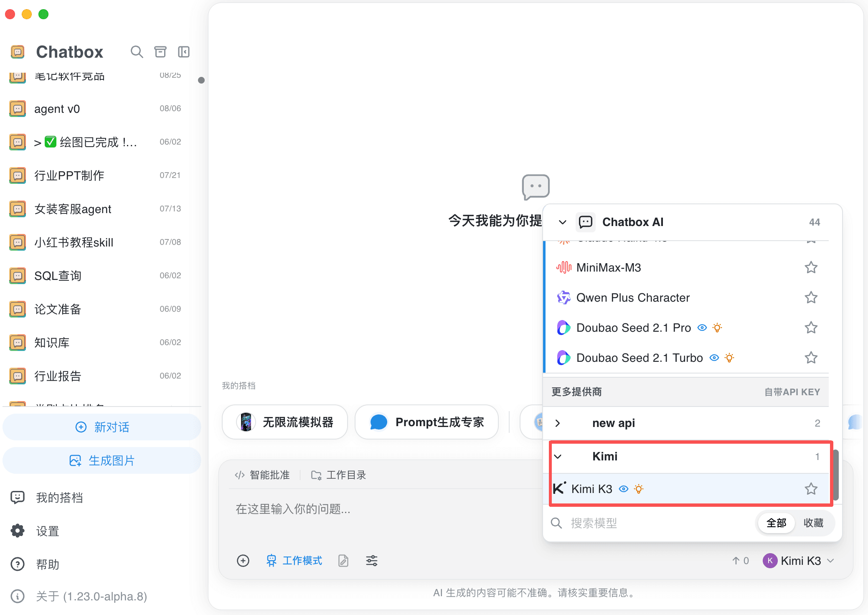Viewport: 868px width, 615px height.
Task: Click the 自带API KEY label
Action: [x=792, y=392]
